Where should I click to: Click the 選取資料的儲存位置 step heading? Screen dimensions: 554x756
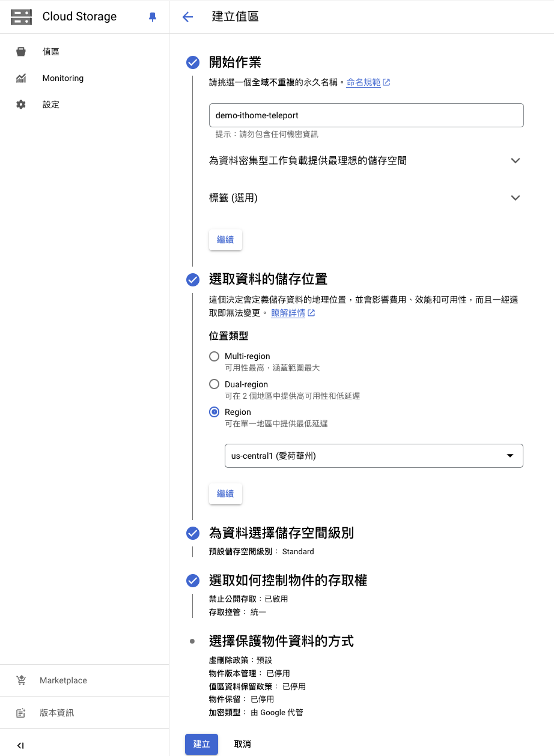(268, 279)
